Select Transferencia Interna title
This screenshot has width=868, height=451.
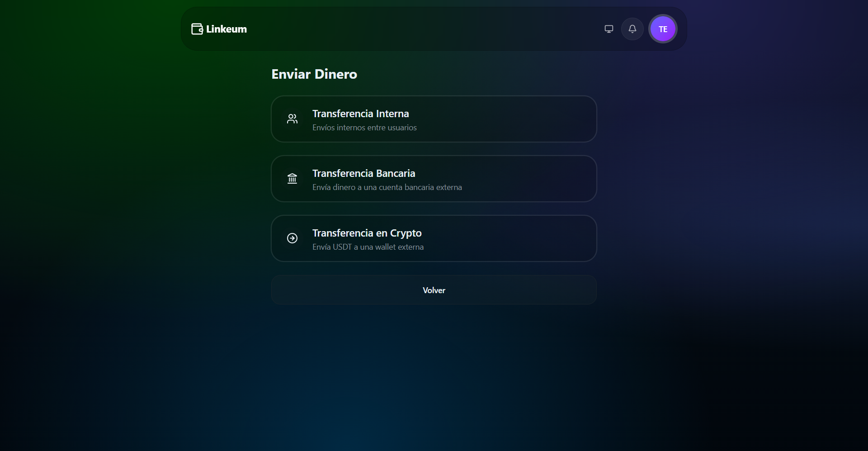(x=361, y=114)
